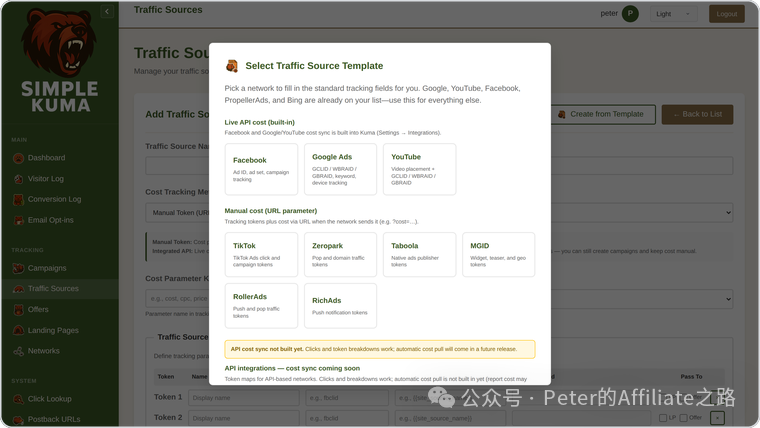Viewport: 760px width, 428px height.
Task: Click the peter username text
Action: 609,14
